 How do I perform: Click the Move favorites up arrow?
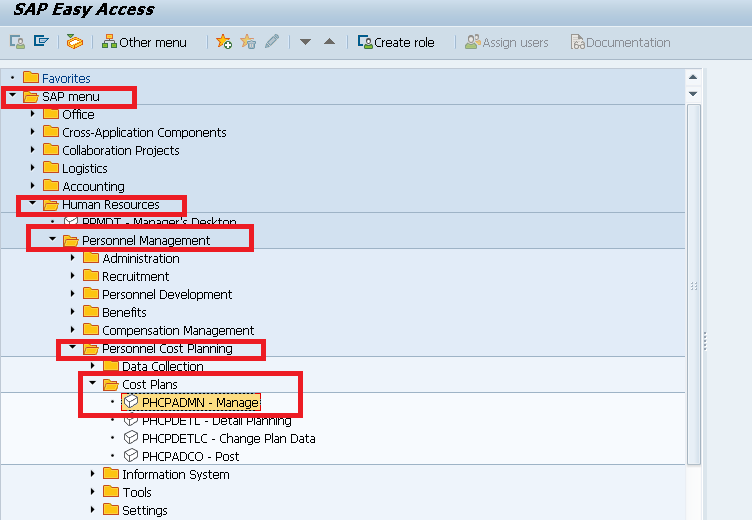[329, 42]
